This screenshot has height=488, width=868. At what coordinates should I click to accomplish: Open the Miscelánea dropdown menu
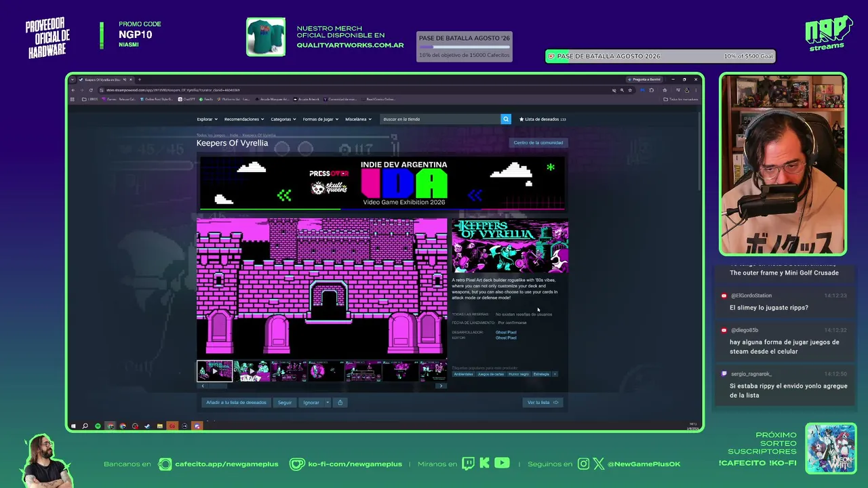(x=358, y=119)
